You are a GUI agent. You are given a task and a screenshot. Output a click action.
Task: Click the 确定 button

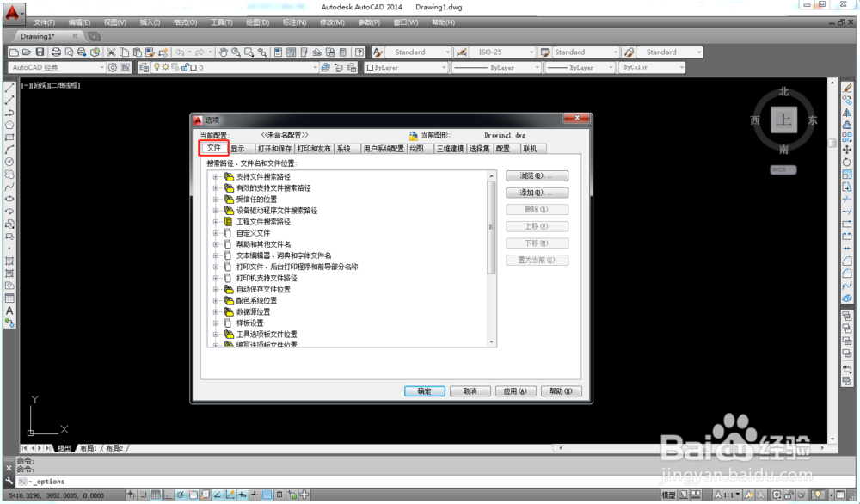point(425,391)
